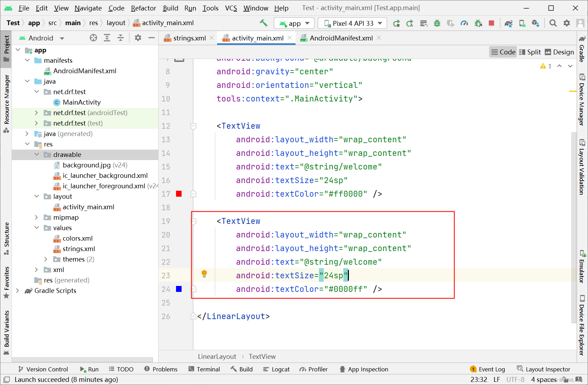
Task: Open the VCS menu
Action: click(x=231, y=8)
